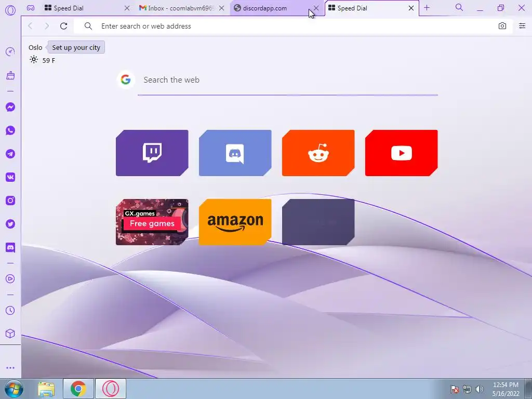Click Opera GX taskbar button
This screenshot has width=532, height=399.
pos(111,389)
